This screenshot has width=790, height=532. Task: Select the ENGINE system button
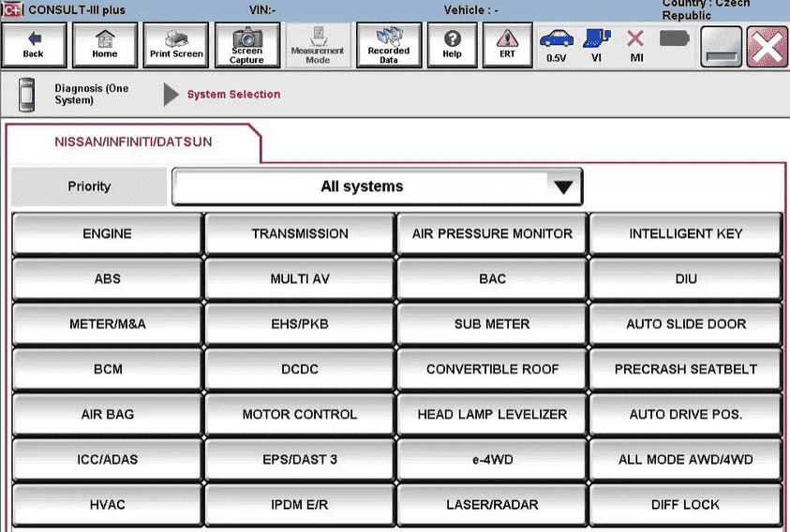pyautogui.click(x=107, y=234)
